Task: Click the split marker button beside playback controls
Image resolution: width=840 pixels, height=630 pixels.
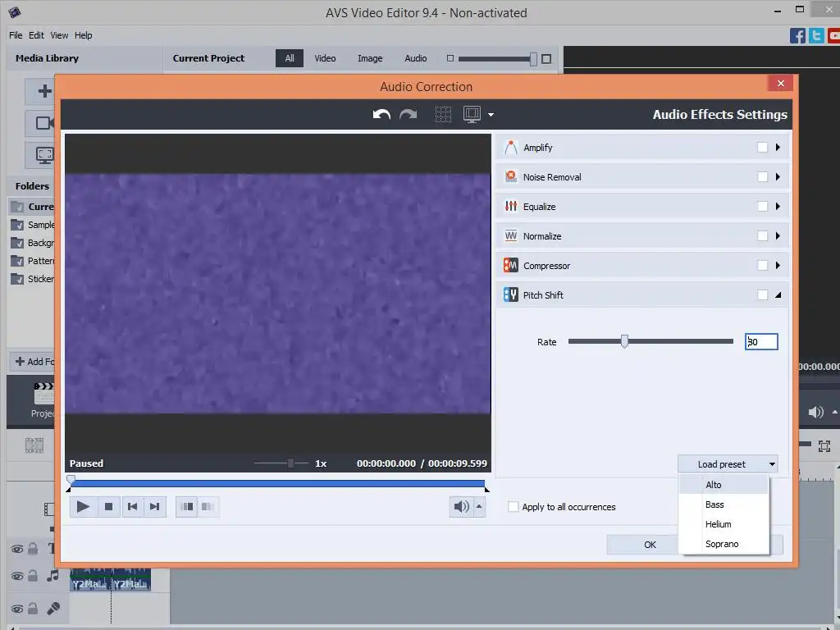Action: (x=188, y=507)
